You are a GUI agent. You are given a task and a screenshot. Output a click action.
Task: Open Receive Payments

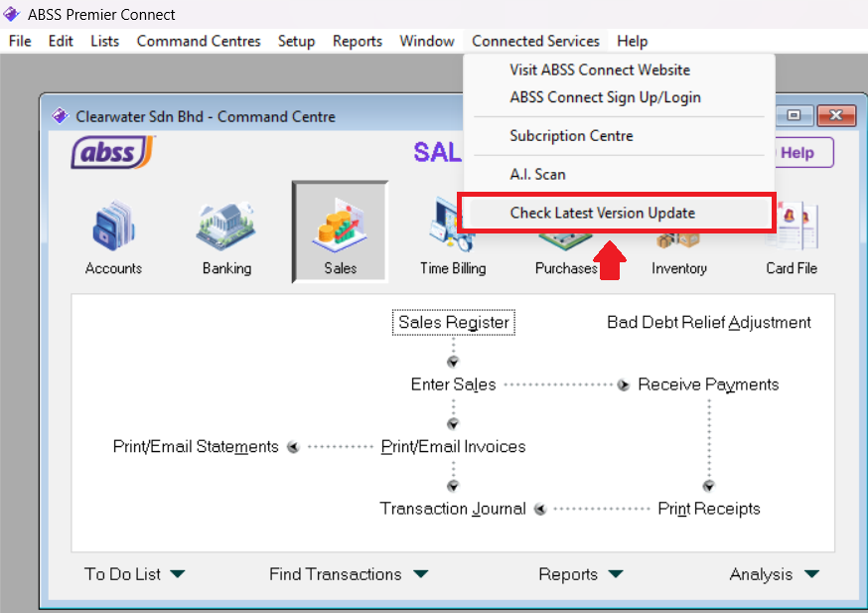[708, 384]
